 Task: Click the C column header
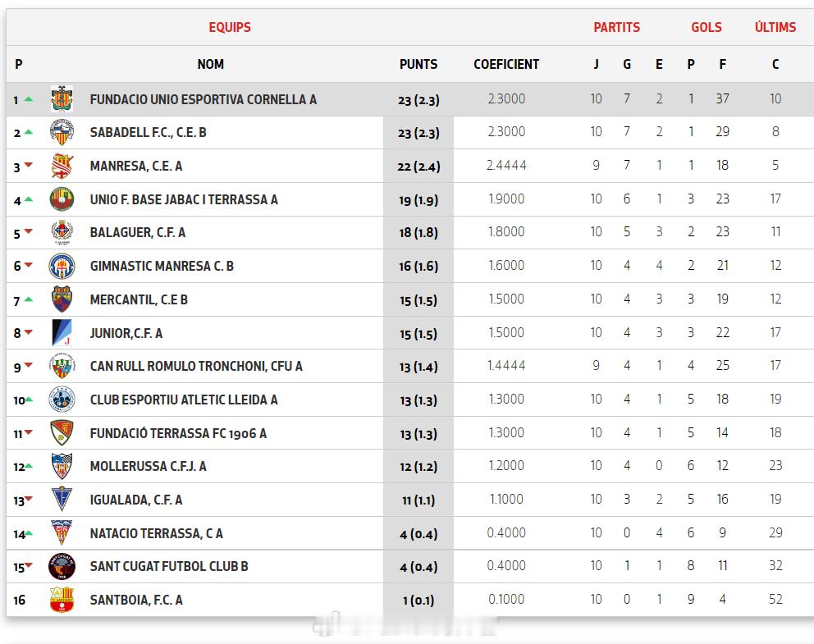click(775, 64)
